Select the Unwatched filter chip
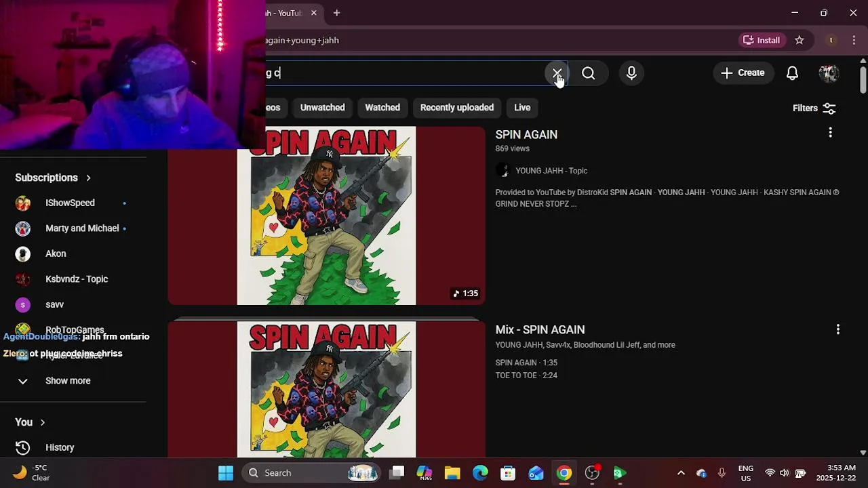 coord(322,108)
